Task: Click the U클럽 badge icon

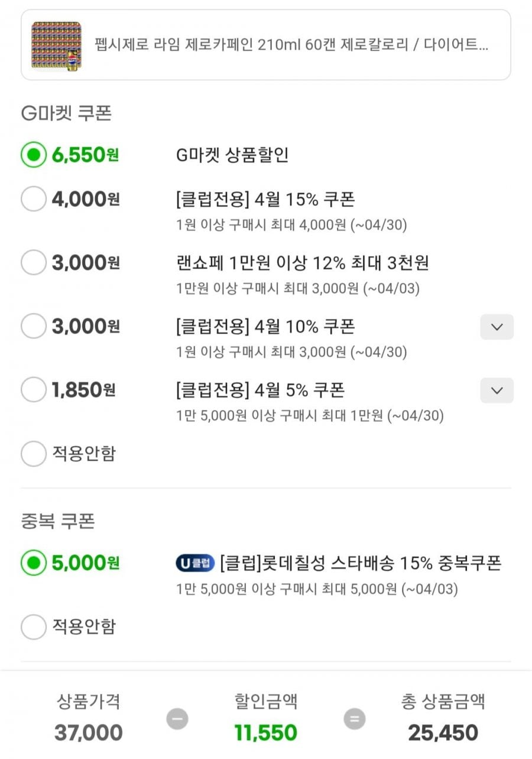Action: click(x=194, y=563)
